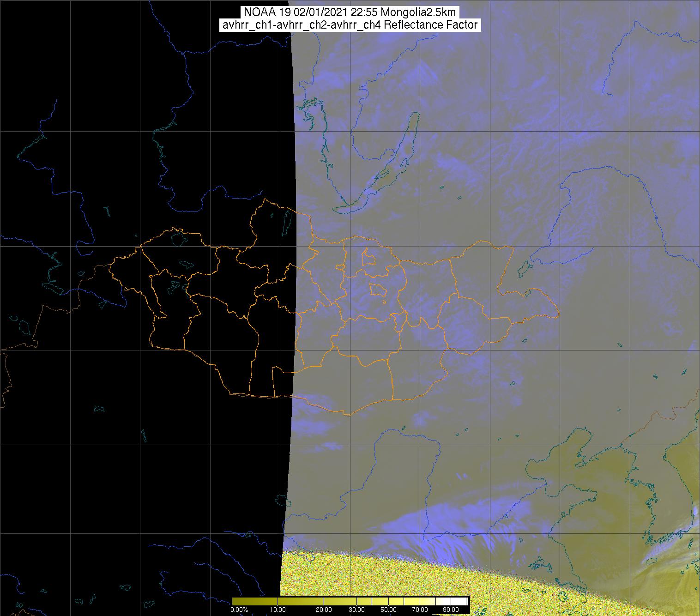Click the 10.00 legend scale label
The width and height of the screenshot is (700, 616).
[278, 610]
